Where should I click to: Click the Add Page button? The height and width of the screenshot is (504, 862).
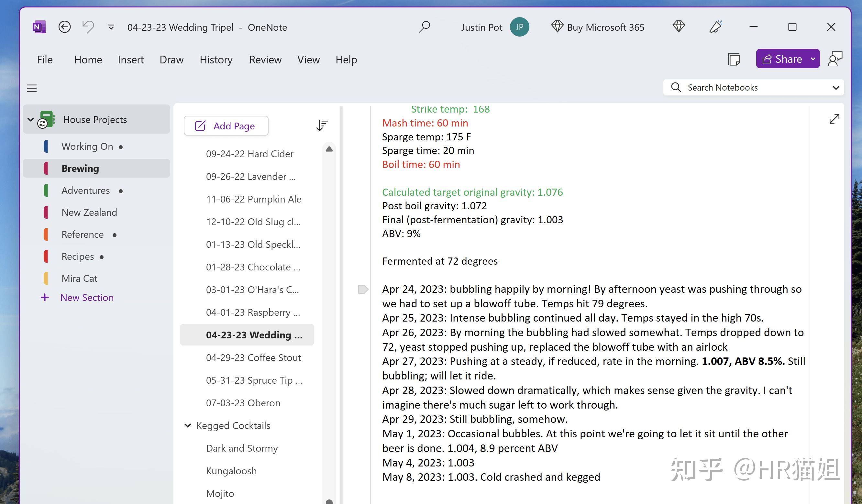pos(226,126)
